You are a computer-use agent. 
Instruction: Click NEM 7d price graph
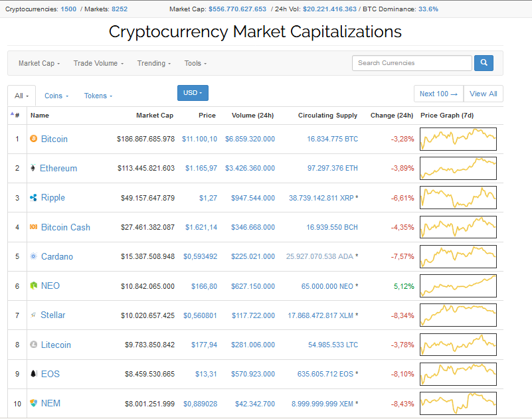[x=458, y=403]
